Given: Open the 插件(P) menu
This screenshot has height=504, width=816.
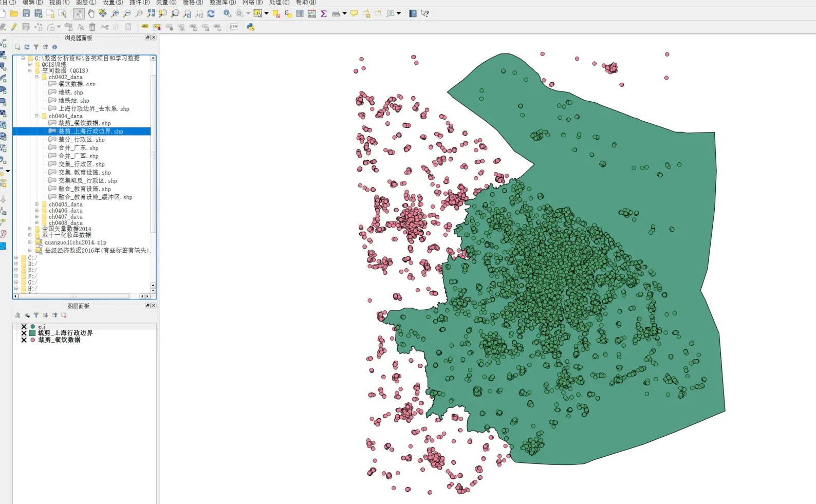Looking at the screenshot, I should click(139, 3).
